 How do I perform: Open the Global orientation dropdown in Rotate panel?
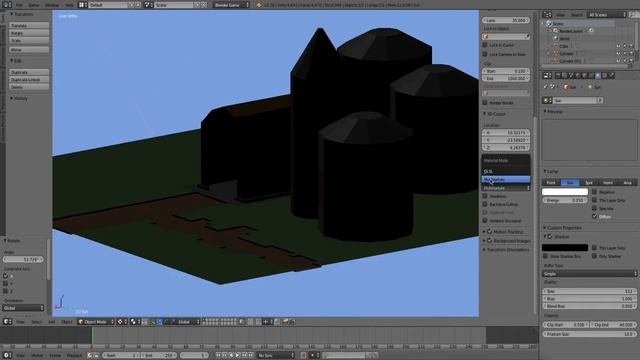coord(23,308)
